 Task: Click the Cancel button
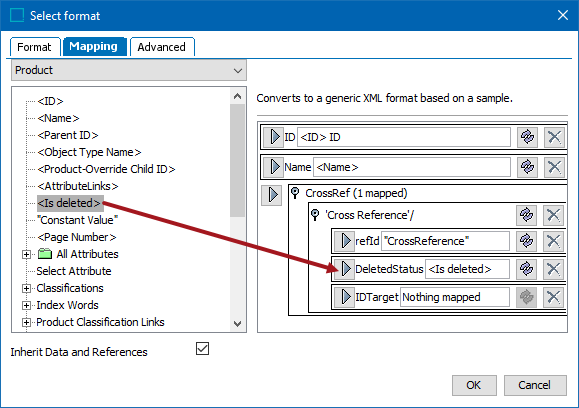535,385
